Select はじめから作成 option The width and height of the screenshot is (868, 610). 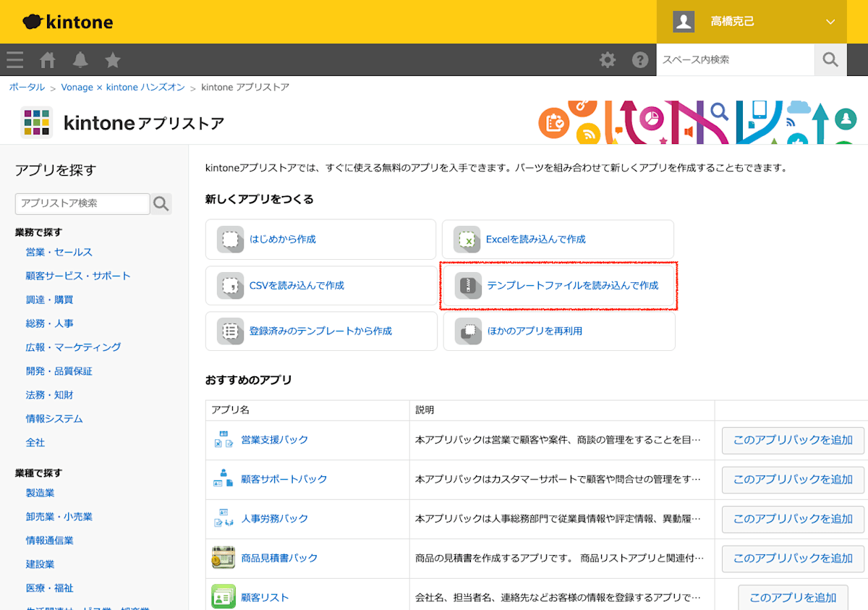coord(321,240)
